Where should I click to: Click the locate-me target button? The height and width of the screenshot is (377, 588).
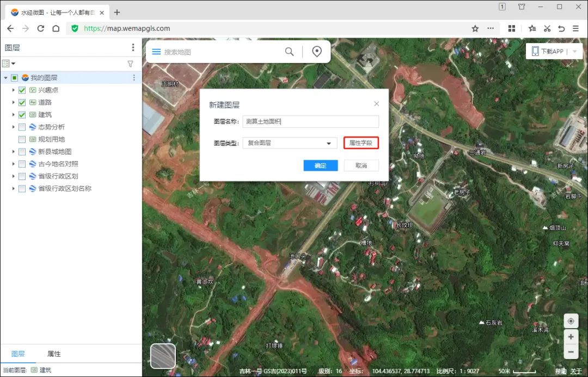click(x=571, y=321)
